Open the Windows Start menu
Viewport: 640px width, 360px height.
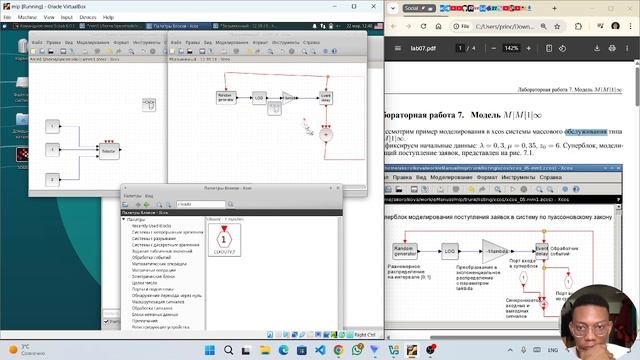tap(210, 350)
